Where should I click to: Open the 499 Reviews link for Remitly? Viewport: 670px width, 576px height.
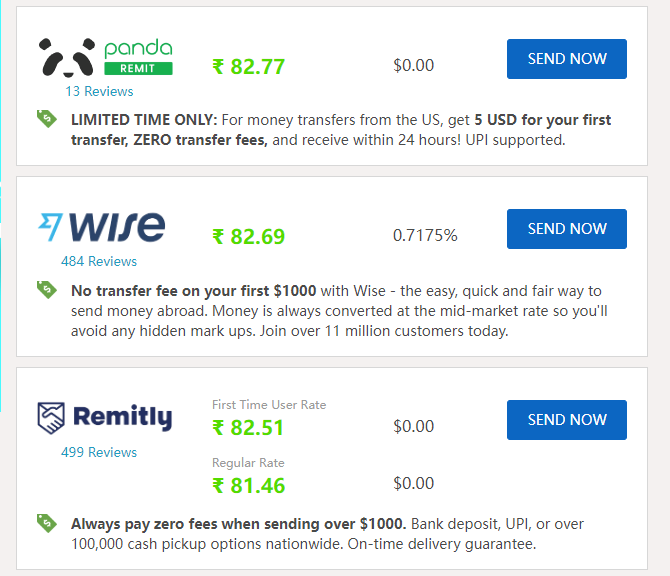(99, 452)
